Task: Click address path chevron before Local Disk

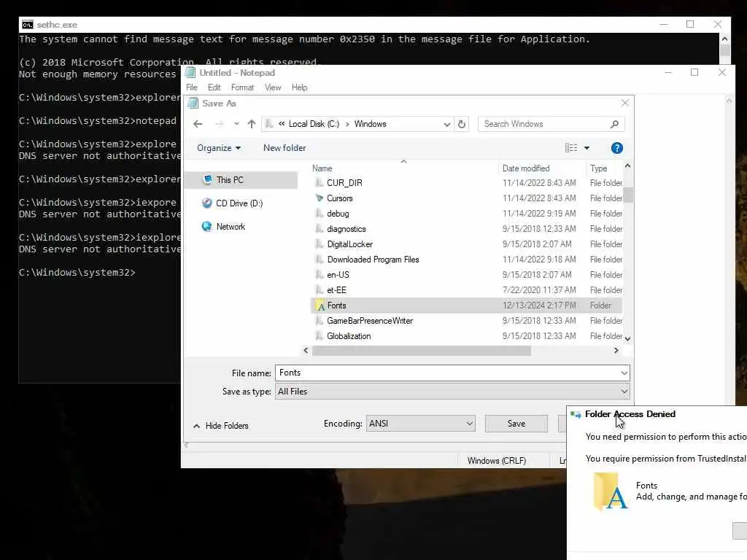Action: coord(281,124)
